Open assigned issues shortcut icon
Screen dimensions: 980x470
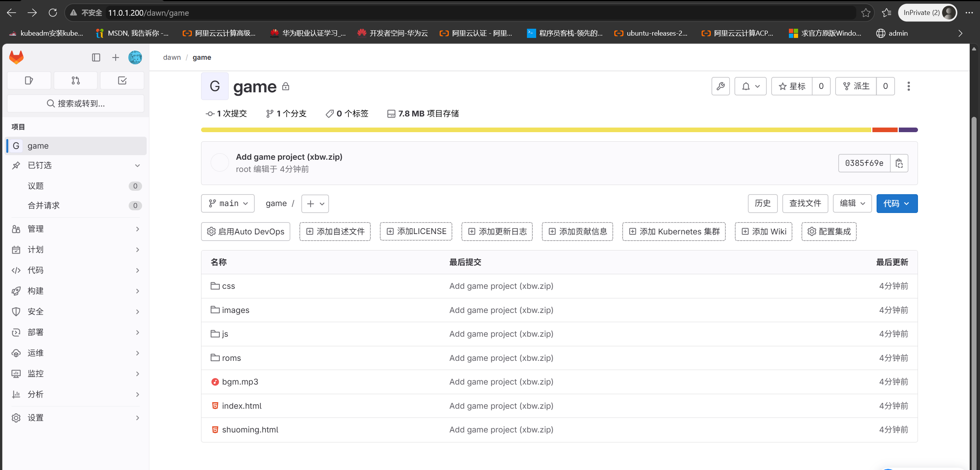pyautogui.click(x=29, y=80)
